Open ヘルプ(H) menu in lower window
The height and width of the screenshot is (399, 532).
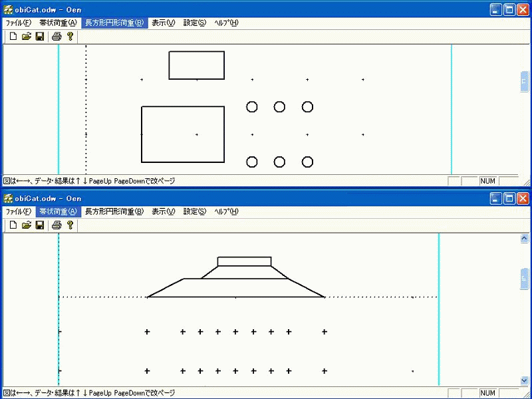pos(226,211)
